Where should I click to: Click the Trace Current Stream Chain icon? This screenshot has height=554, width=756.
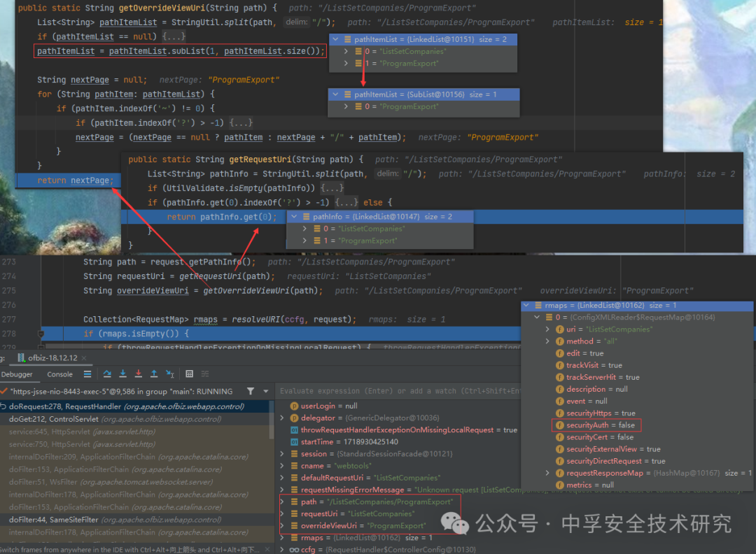(x=205, y=374)
